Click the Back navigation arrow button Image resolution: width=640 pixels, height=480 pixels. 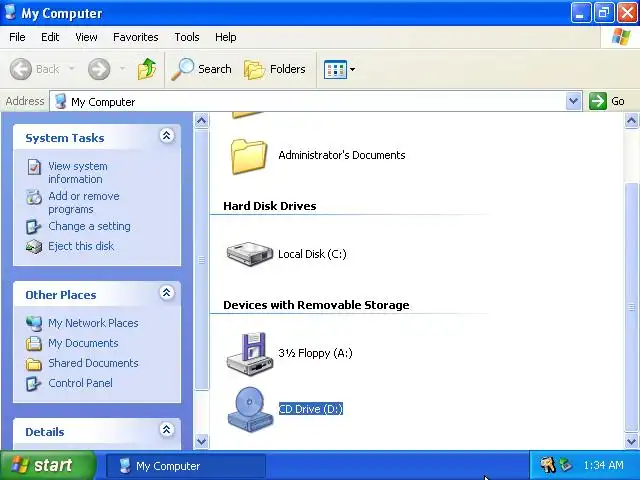click(x=20, y=69)
